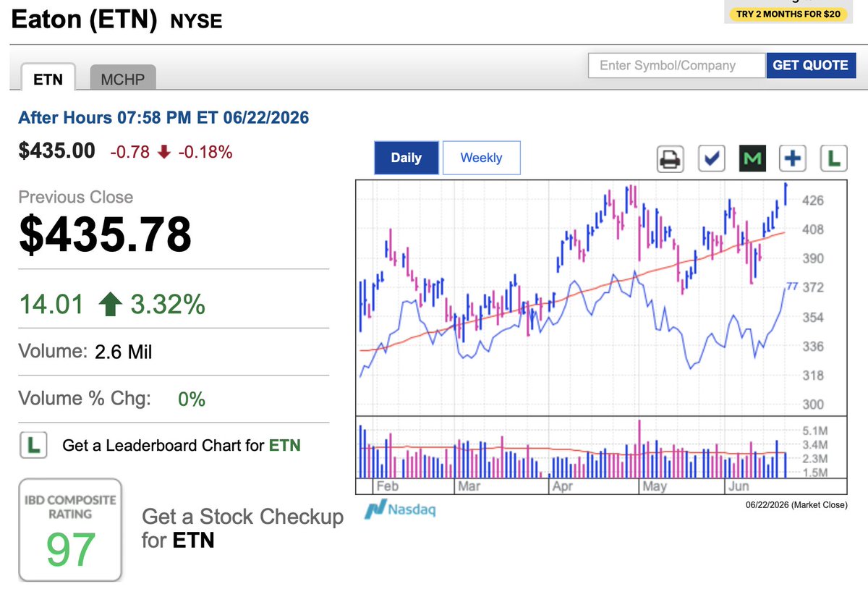This screenshot has height=597, width=868.
Task: Open MarketSmith via green M icon
Action: coord(752,159)
